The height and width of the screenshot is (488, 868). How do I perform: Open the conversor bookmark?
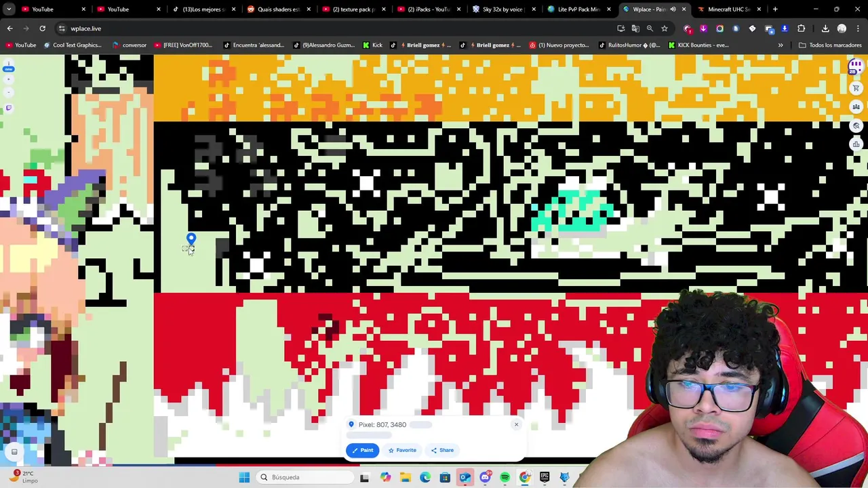[x=129, y=45]
